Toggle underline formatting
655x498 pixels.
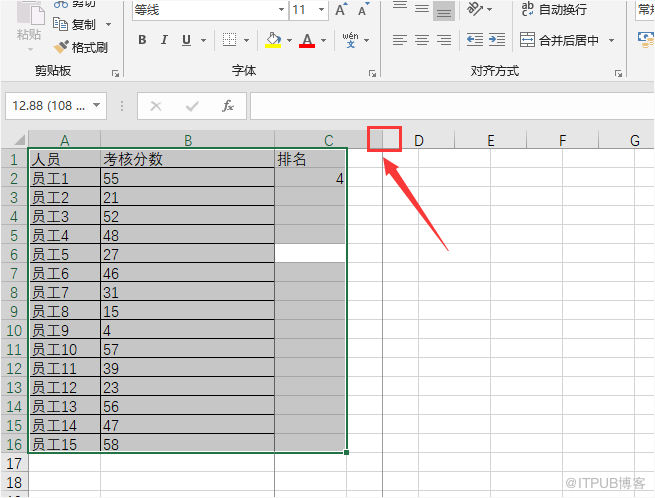coord(186,40)
